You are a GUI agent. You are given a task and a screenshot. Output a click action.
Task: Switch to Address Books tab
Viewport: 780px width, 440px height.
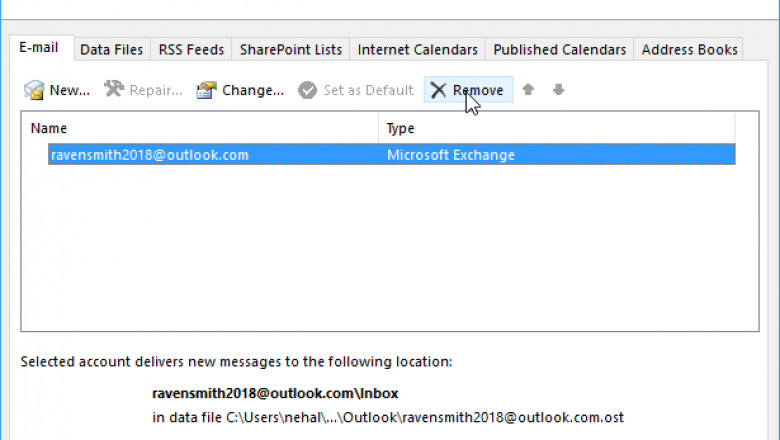689,50
